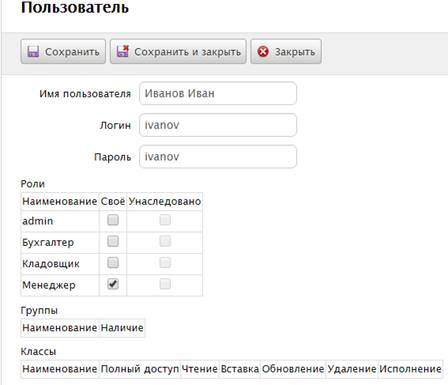Click the Удаление column header
The width and height of the screenshot is (448, 385).
[352, 369]
